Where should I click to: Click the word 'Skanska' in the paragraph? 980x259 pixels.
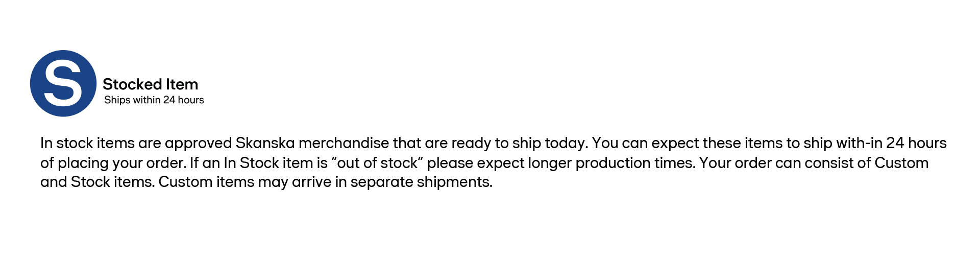pyautogui.click(x=265, y=143)
